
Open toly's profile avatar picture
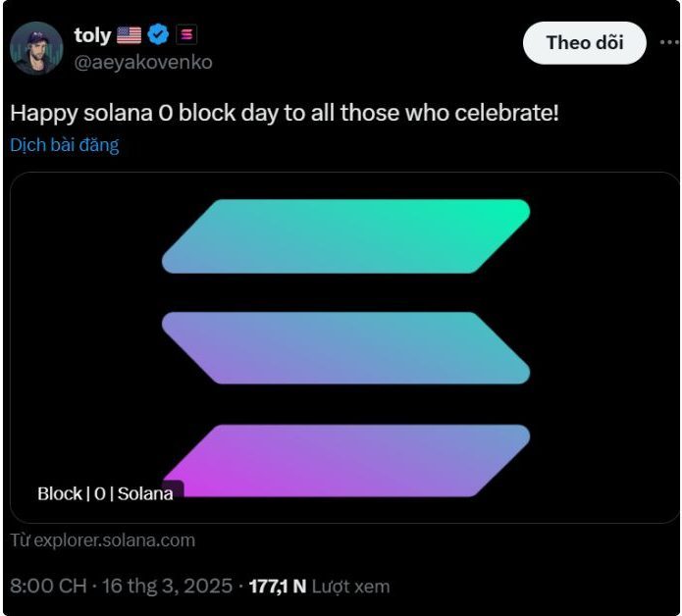pos(36,48)
